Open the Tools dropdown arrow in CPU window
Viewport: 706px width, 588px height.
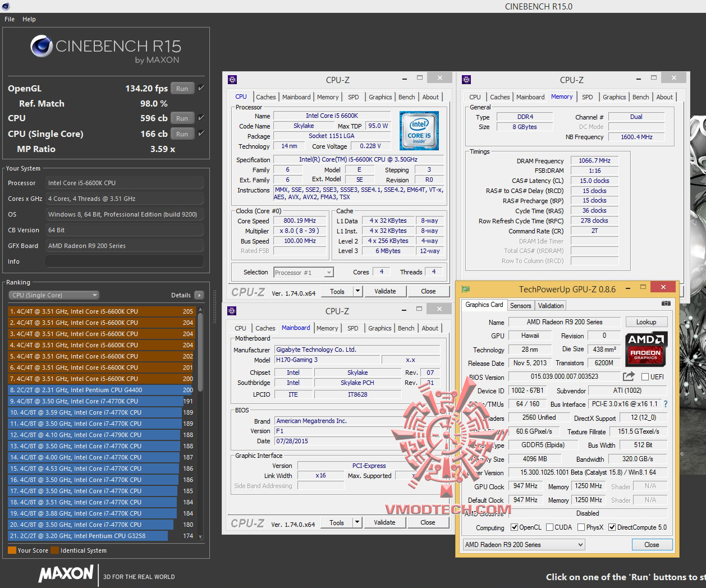[357, 291]
